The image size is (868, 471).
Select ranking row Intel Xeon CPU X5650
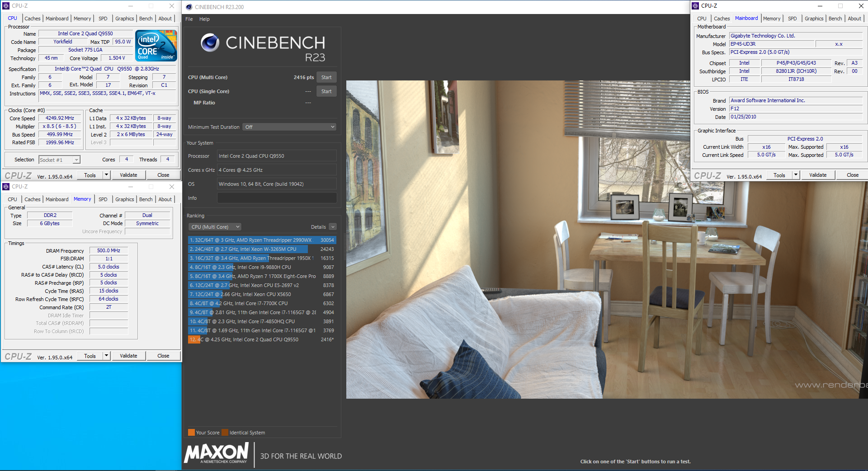pyautogui.click(x=262, y=294)
